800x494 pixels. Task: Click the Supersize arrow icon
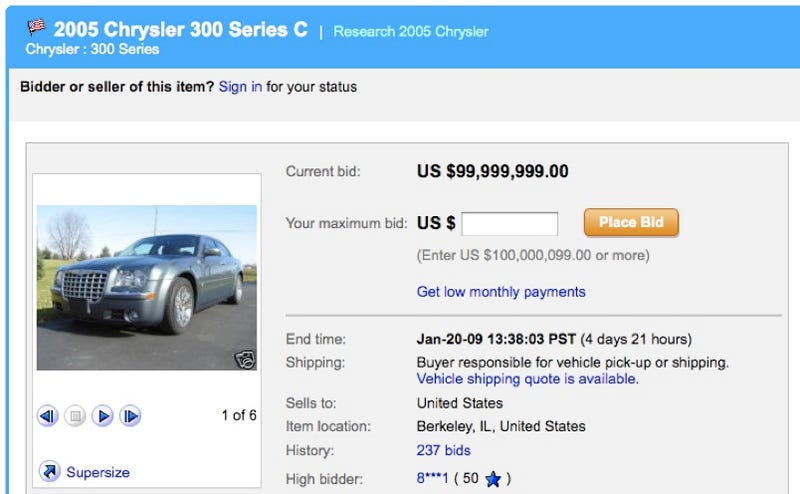click(49, 471)
